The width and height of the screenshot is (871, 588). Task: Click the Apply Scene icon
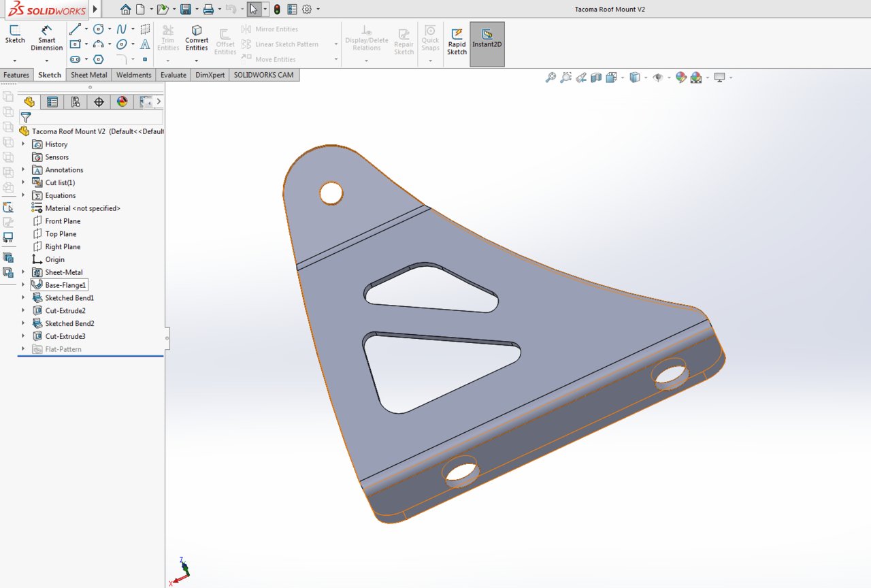click(x=696, y=78)
